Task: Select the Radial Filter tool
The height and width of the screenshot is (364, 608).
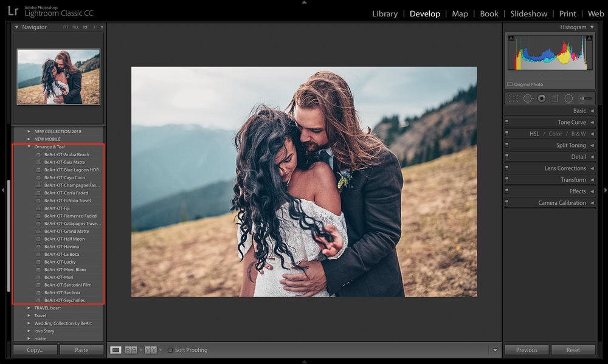Action: (x=568, y=98)
